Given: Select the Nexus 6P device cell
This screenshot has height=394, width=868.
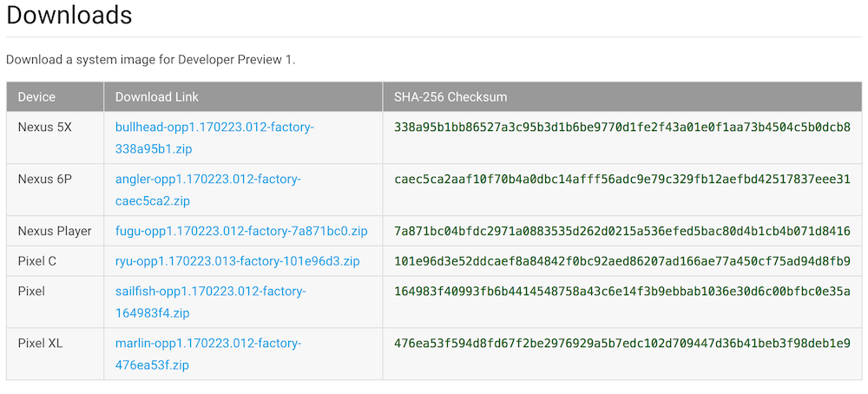Looking at the screenshot, I should (x=45, y=180).
